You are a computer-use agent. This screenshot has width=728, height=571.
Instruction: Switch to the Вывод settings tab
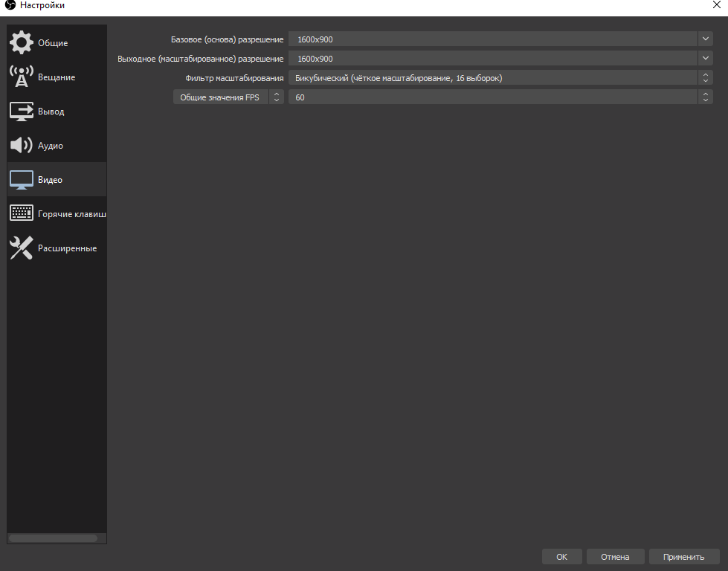click(51, 112)
